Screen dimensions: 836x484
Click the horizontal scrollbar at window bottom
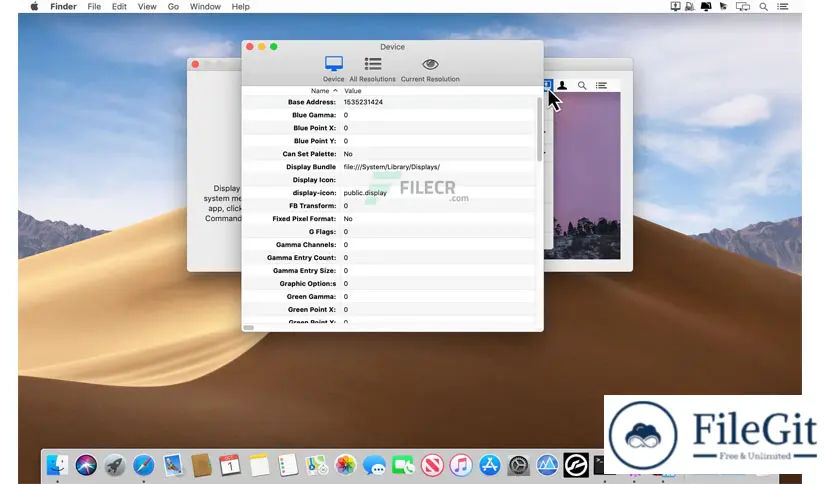pos(248,327)
